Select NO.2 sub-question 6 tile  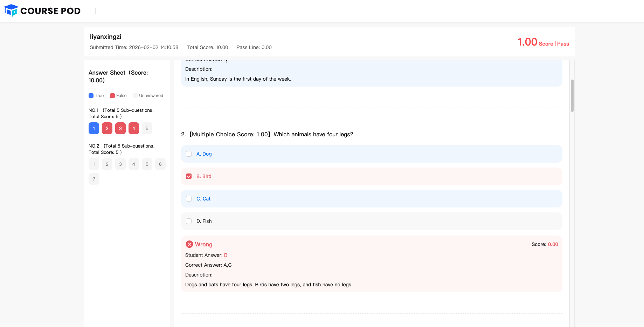point(160,164)
